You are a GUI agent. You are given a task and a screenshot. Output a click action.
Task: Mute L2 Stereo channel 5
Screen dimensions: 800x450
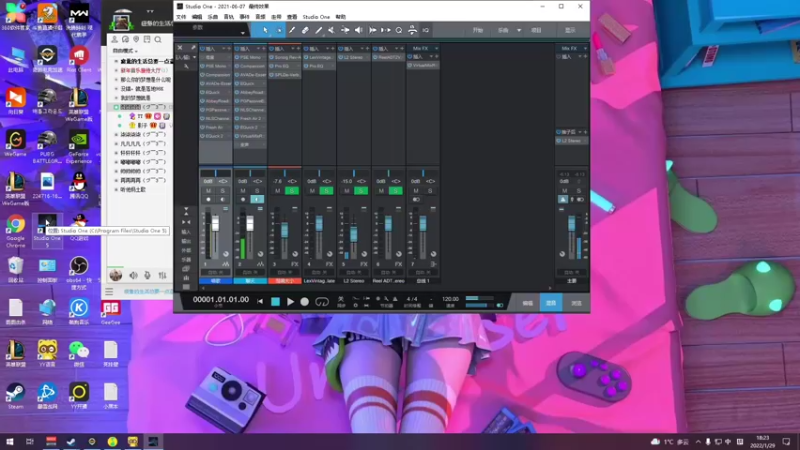pyautogui.click(x=346, y=191)
